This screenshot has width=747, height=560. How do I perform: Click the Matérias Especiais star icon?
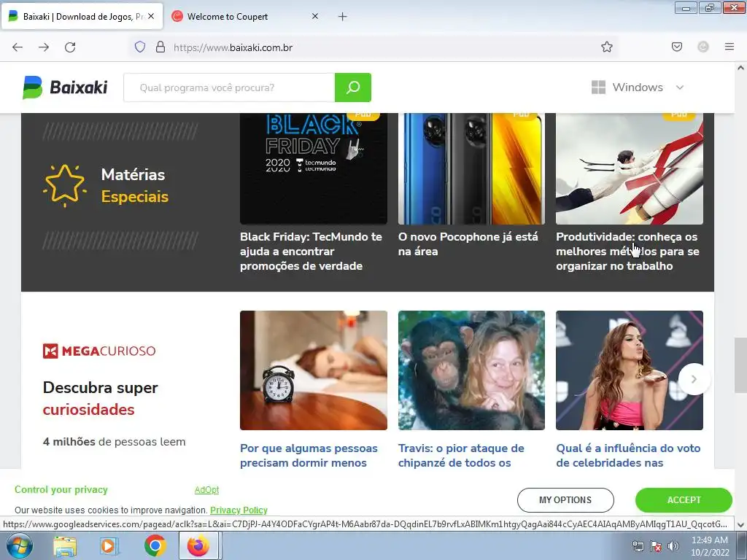tap(65, 185)
